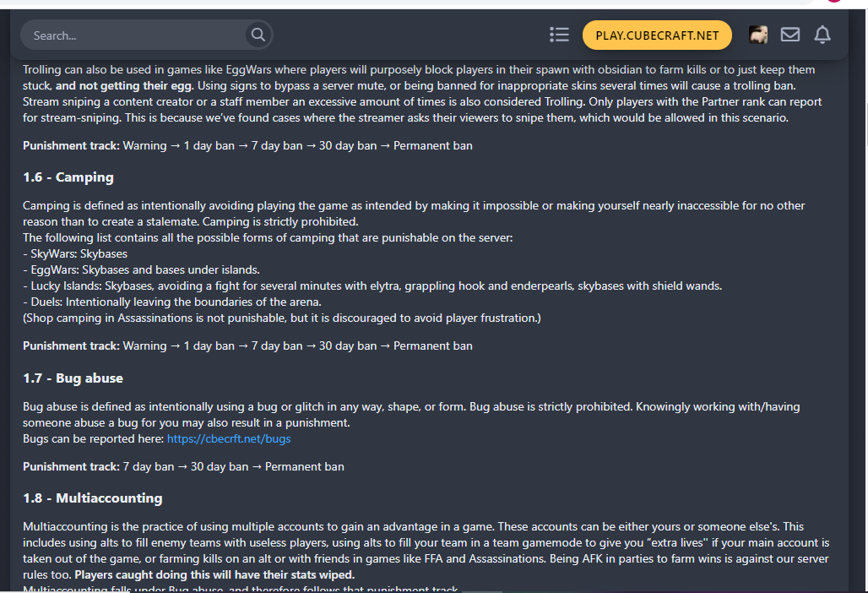Click the magnifier search icon

coord(258,35)
